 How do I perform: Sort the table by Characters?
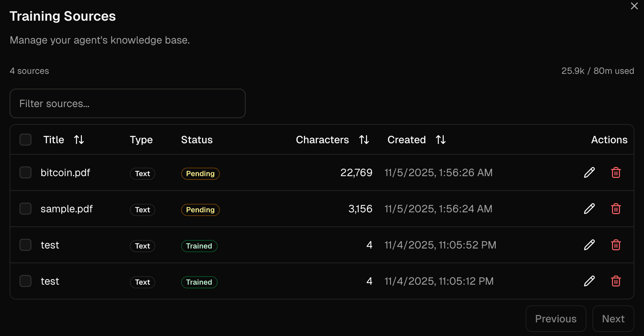coord(364,140)
